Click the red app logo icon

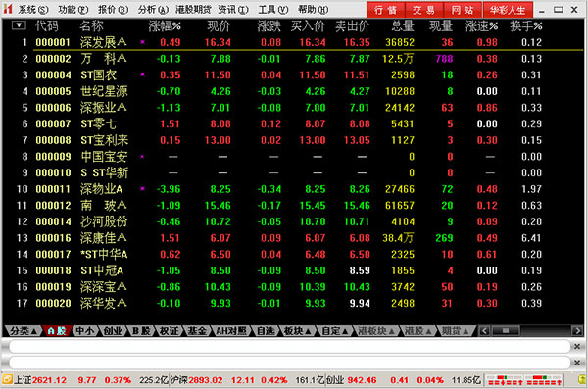click(7, 9)
